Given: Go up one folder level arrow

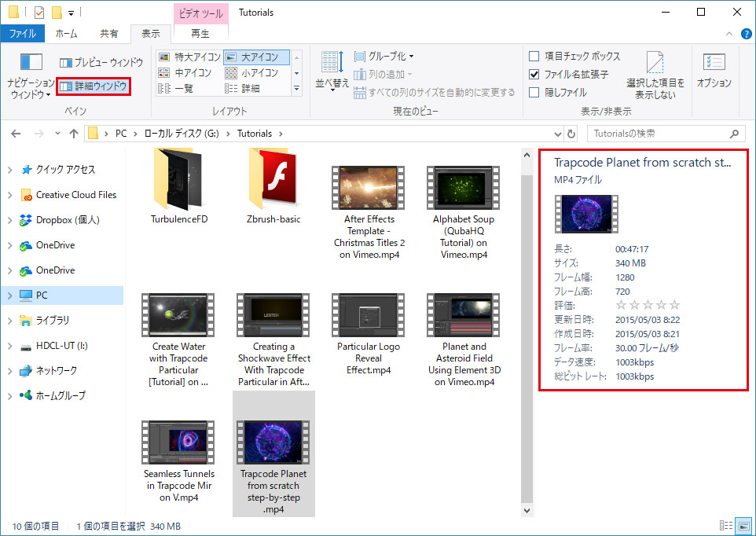Looking at the screenshot, I should point(74,134).
